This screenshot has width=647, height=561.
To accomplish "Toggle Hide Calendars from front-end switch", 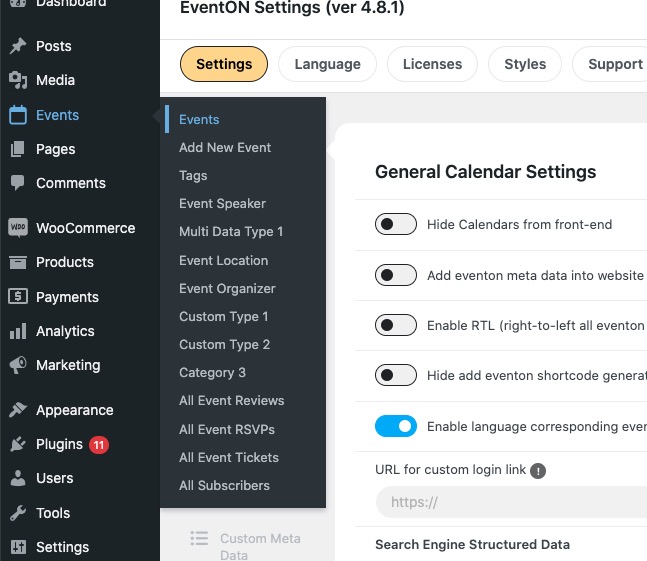I will tap(395, 224).
